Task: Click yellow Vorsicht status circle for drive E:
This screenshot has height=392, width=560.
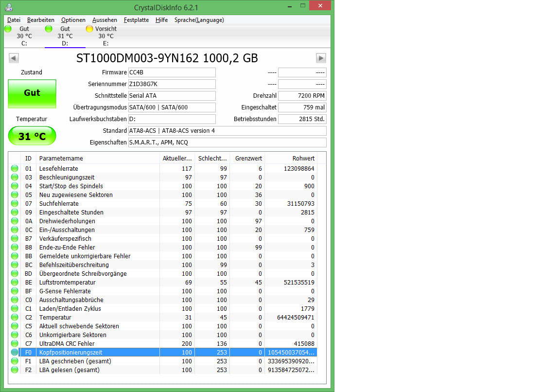Action: point(89,29)
